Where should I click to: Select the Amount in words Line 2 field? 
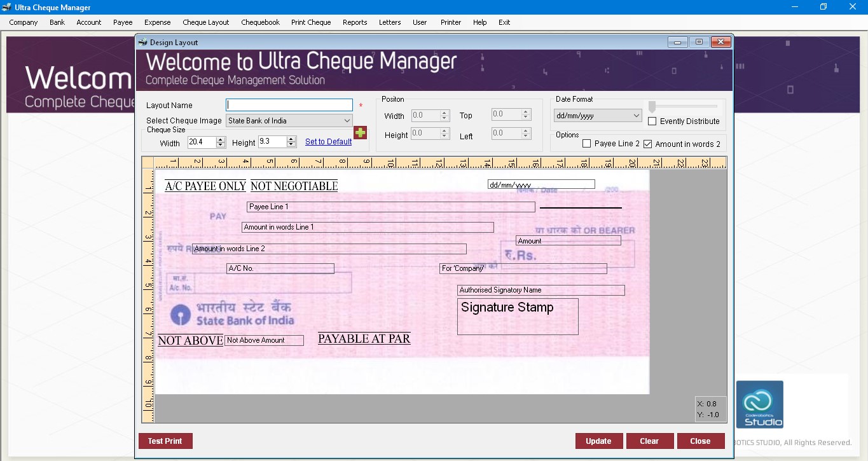(x=329, y=249)
